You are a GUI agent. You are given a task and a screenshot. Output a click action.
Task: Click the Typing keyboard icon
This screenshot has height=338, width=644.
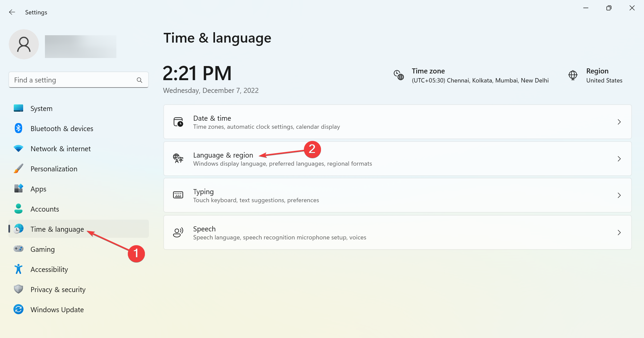pos(178,195)
